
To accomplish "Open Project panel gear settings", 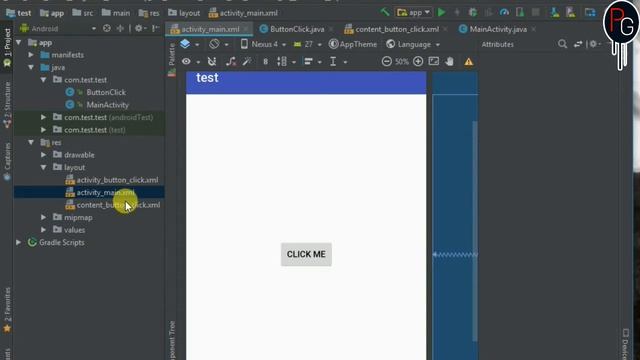I will coord(139,29).
